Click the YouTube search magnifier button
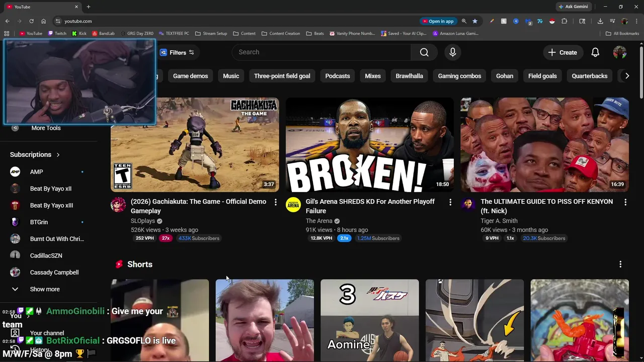Viewport: 644px width, 362px height. 424,52
